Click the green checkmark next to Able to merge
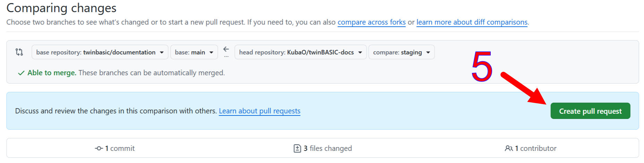The height and width of the screenshot is (163, 644). coord(21,73)
